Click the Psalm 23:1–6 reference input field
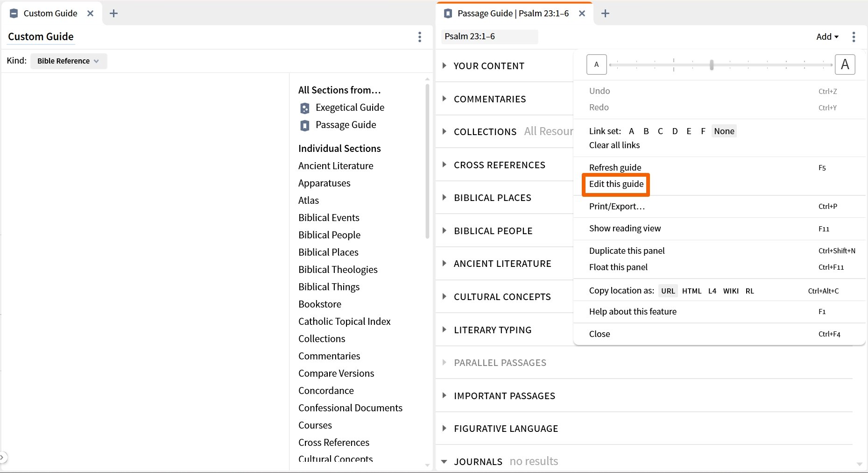Viewport: 868px width, 473px height. coord(489,36)
